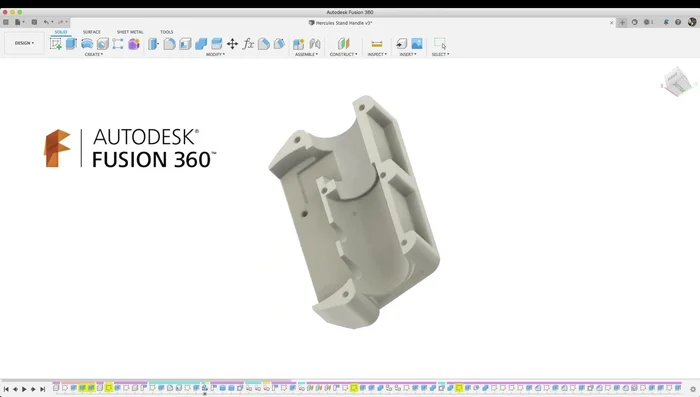Open the File menu dropdown
700x397 pixels.
pyautogui.click(x=19, y=22)
